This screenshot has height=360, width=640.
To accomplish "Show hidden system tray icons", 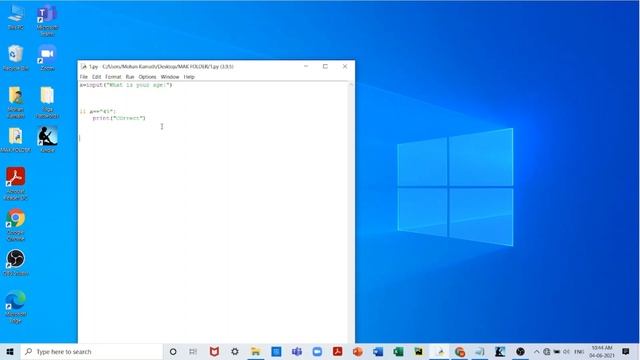I will click(537, 351).
